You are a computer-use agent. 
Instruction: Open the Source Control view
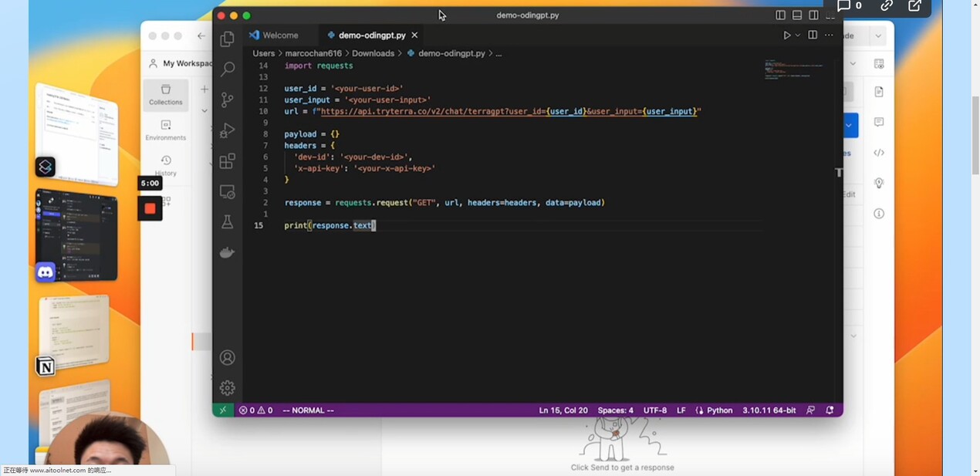pos(227,100)
